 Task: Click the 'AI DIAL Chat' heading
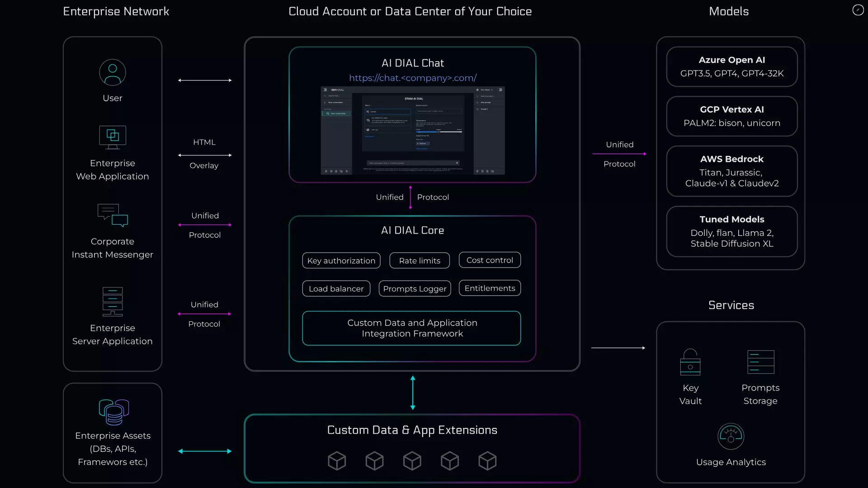point(413,63)
